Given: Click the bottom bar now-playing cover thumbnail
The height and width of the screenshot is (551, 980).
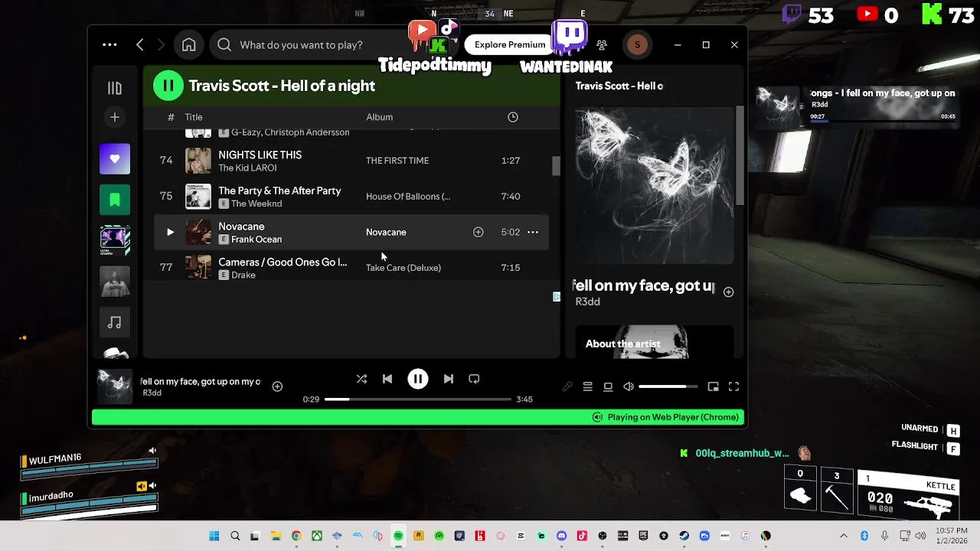Looking at the screenshot, I should pos(115,386).
